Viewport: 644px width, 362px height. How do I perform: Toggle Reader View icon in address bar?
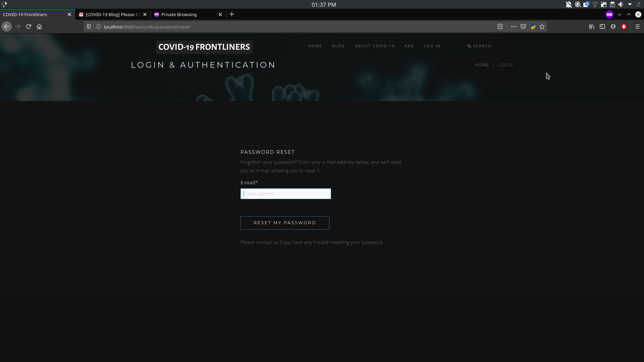pyautogui.click(x=500, y=26)
